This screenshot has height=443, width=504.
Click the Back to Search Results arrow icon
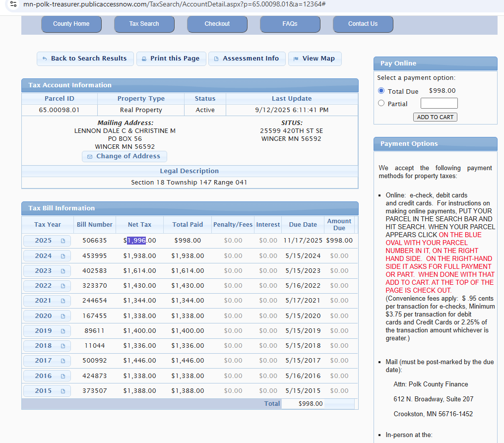point(45,59)
